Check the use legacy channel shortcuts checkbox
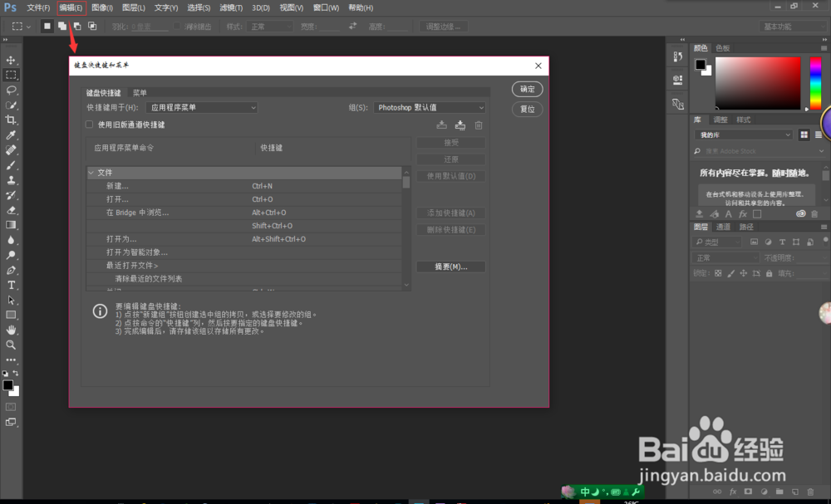831x504 pixels. pyautogui.click(x=90, y=125)
